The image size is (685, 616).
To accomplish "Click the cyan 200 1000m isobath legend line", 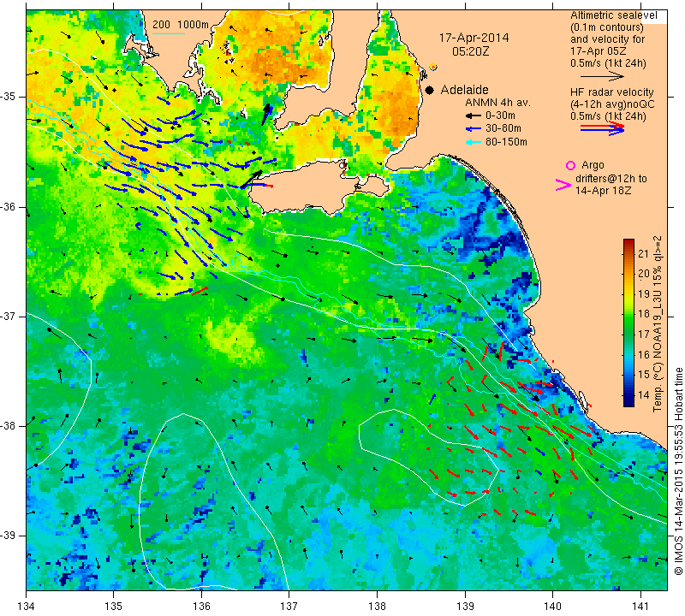I will [168, 33].
